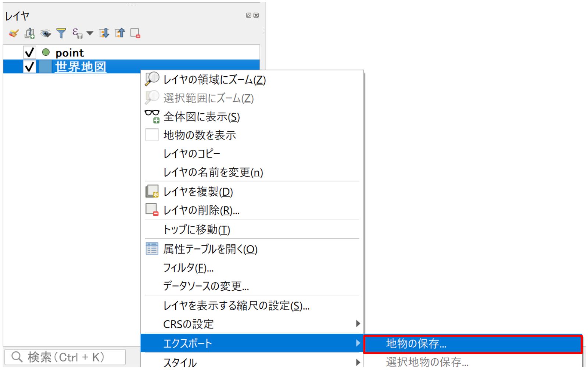588x370 pixels.
Task: Select the point layer name
Action: click(x=70, y=53)
